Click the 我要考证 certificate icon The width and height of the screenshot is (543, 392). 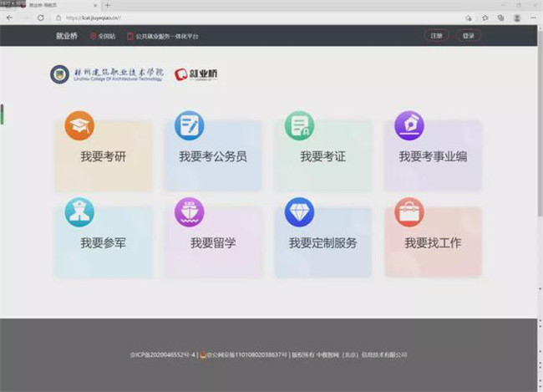299,125
